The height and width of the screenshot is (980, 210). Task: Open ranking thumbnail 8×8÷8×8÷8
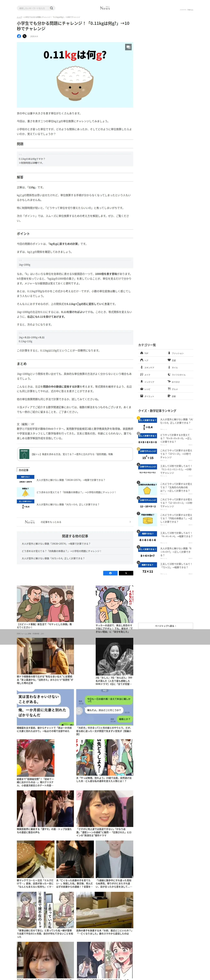tap(148, 439)
